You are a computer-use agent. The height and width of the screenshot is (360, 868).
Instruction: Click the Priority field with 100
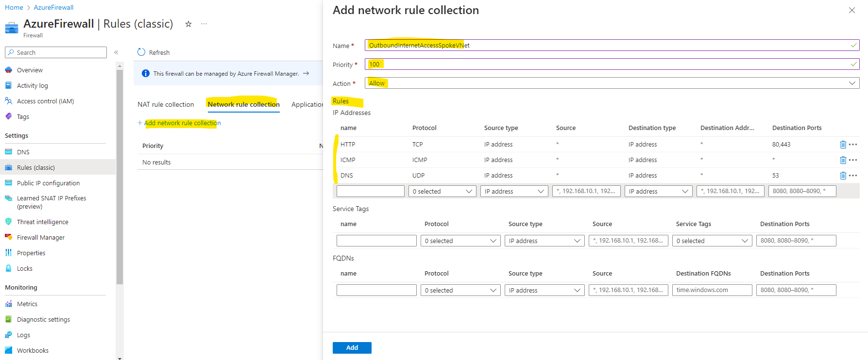(612, 64)
